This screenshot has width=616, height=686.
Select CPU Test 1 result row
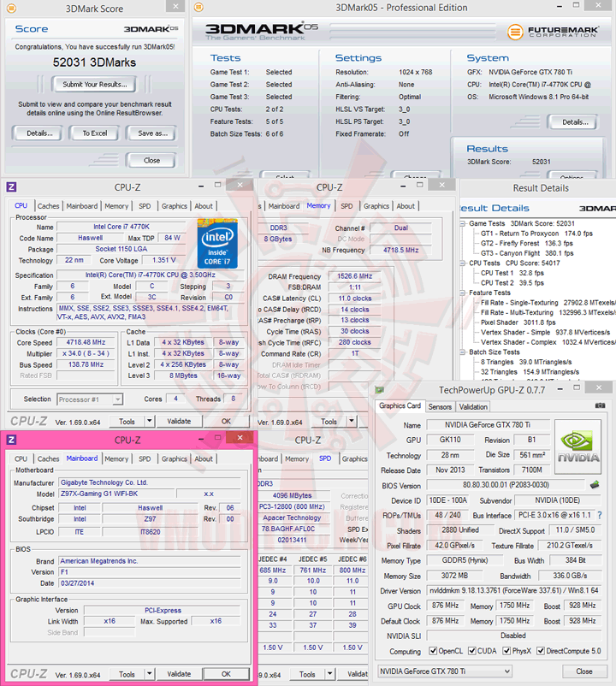[512, 273]
